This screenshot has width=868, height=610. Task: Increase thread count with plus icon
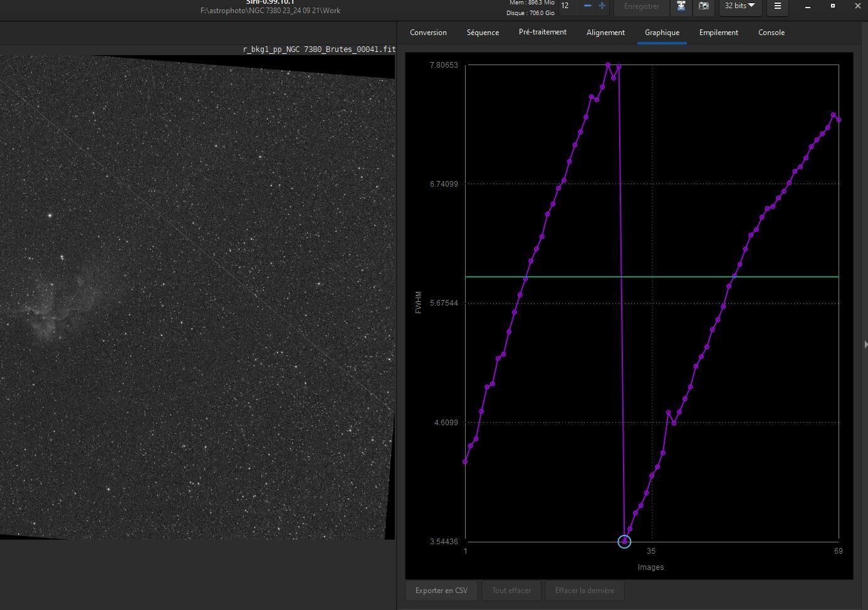[602, 6]
